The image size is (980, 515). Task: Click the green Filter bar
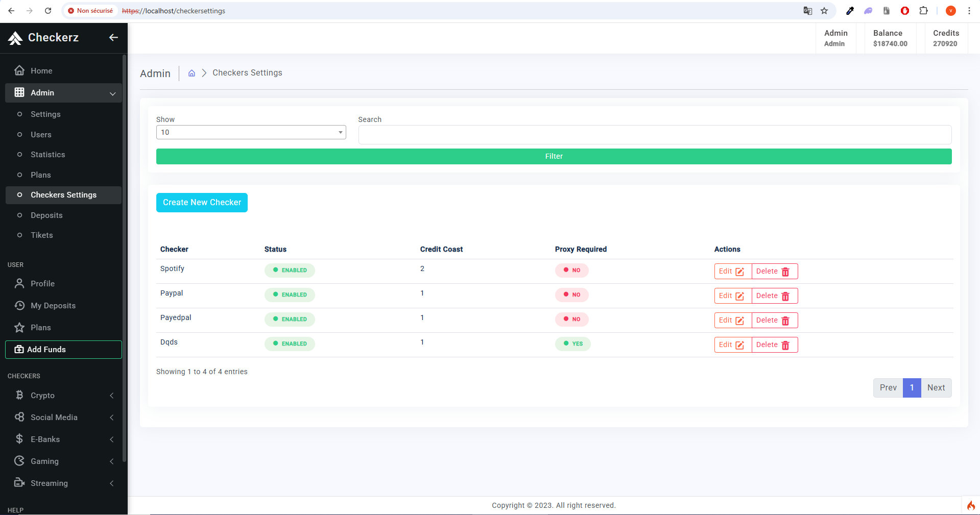click(554, 156)
